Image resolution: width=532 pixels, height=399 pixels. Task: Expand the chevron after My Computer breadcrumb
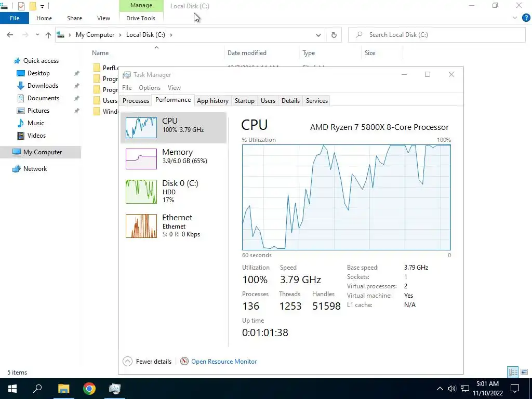tap(120, 35)
